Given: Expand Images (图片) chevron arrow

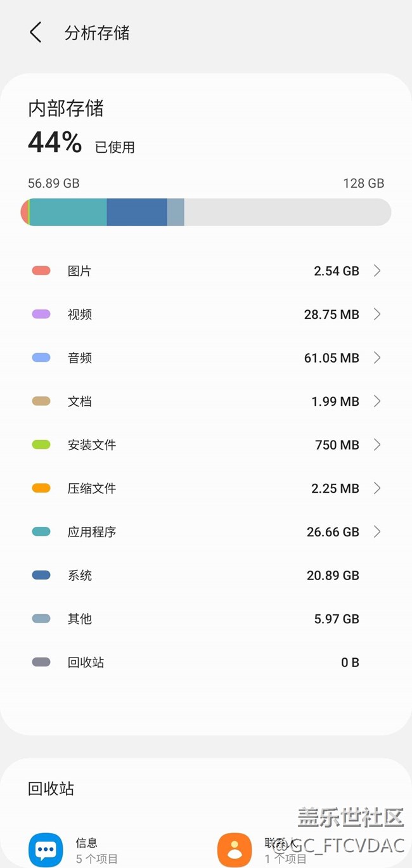Looking at the screenshot, I should click(377, 271).
